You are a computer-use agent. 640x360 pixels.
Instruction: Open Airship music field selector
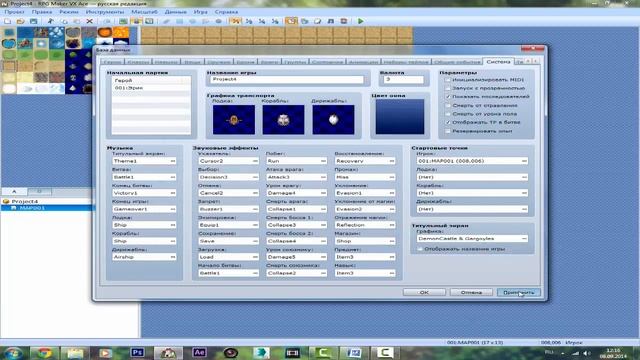click(x=144, y=257)
